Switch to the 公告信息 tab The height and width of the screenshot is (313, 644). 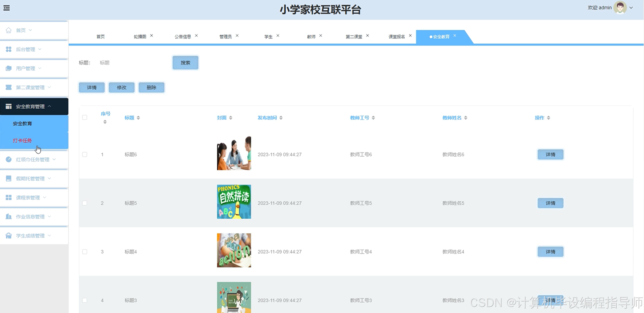pyautogui.click(x=183, y=37)
